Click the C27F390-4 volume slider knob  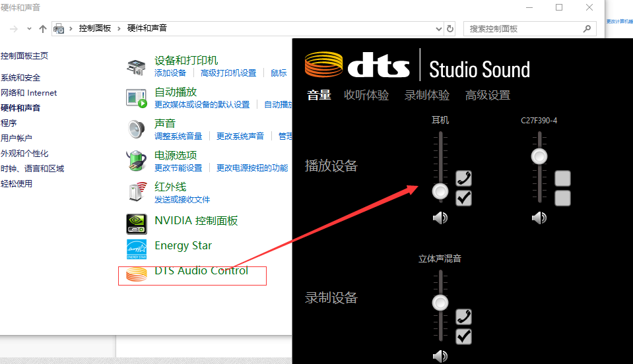539,156
